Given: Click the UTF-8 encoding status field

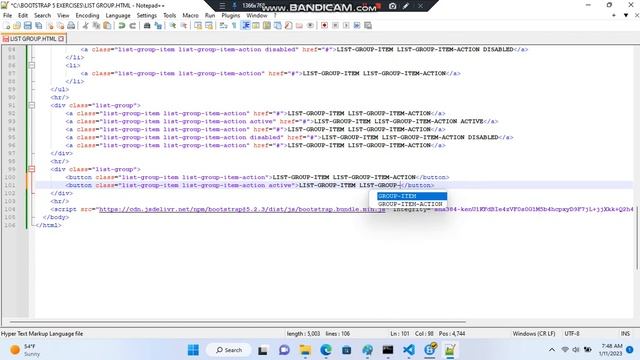Looking at the screenshot, I should tap(571, 334).
